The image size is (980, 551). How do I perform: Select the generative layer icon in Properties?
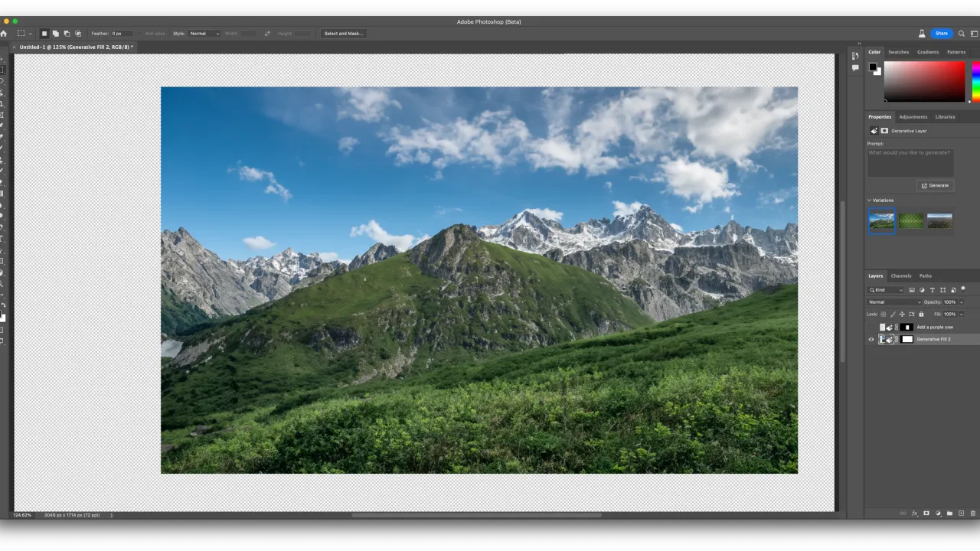point(874,131)
